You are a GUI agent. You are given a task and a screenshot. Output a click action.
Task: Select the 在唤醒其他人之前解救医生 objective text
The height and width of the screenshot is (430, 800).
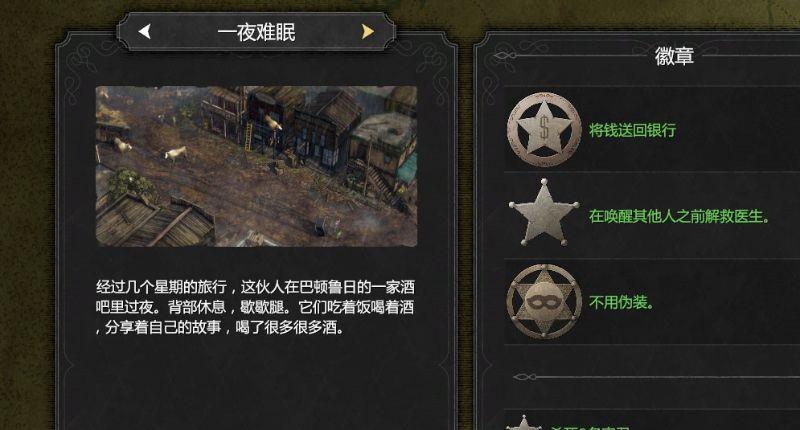pyautogui.click(x=679, y=216)
